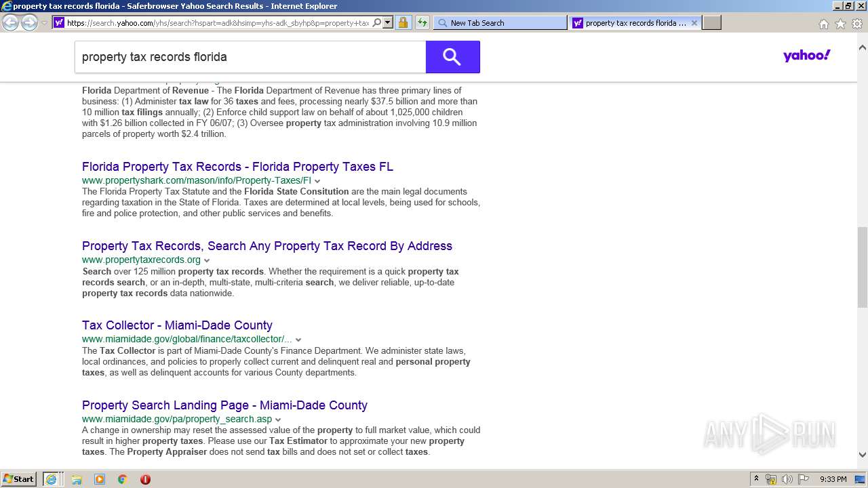
Task: Minimize the Internet Explorer window
Action: [837, 5]
